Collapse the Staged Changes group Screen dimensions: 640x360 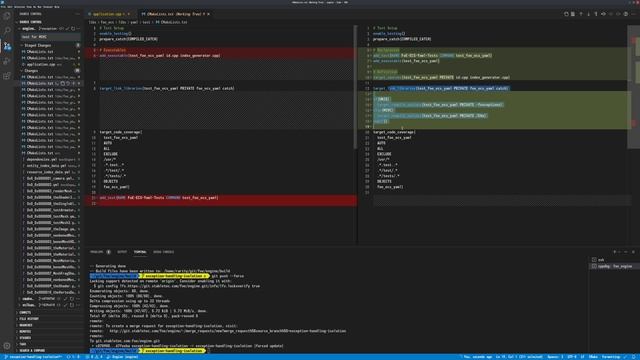(x=22, y=45)
